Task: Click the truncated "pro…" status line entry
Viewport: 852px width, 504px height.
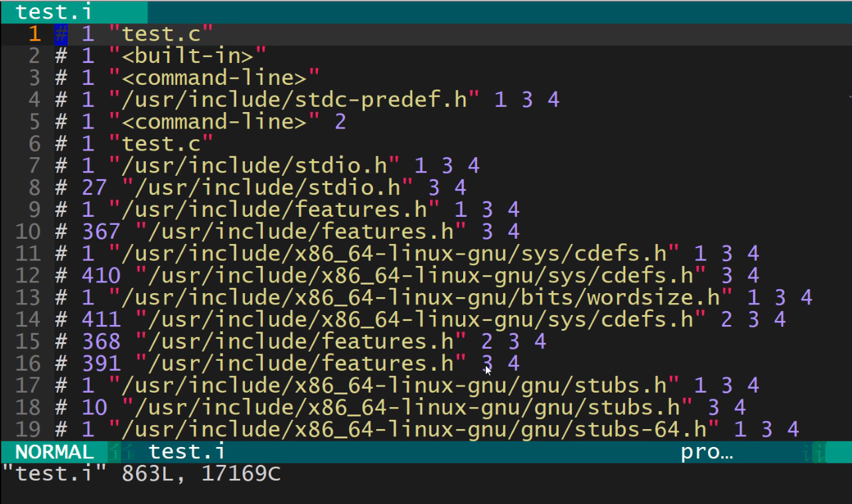Action: click(707, 452)
